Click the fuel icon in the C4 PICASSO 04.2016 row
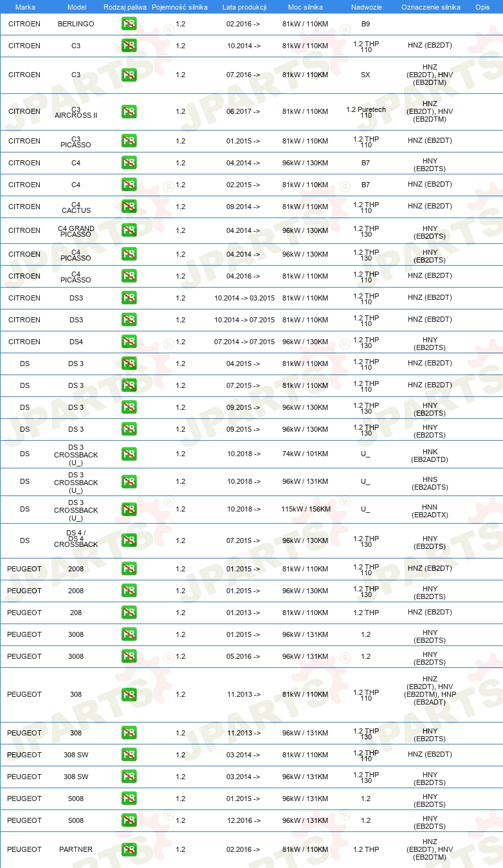 tap(129, 277)
